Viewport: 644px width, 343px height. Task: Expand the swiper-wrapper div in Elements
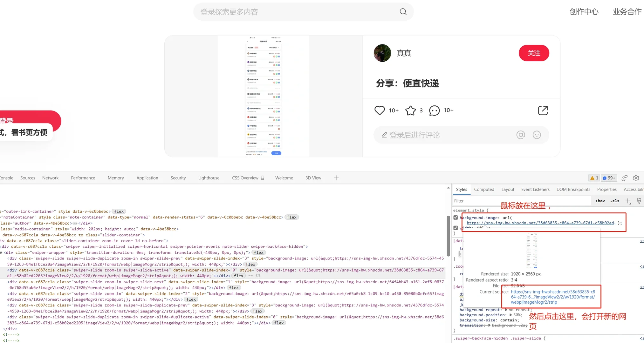coord(2,252)
